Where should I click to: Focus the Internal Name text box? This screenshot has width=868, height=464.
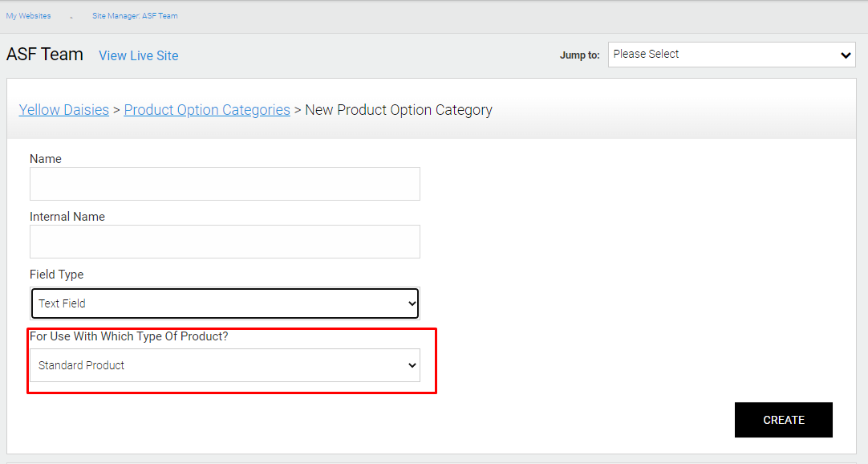(225, 242)
